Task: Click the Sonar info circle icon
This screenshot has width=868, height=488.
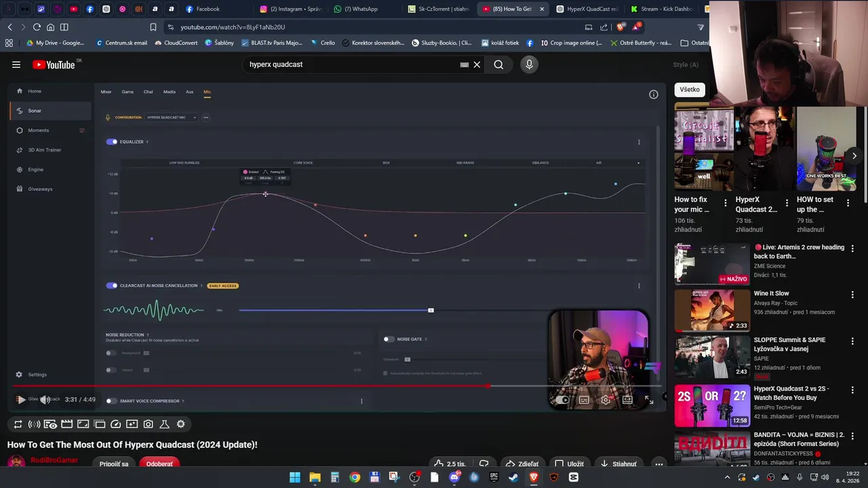Action: pos(654,95)
